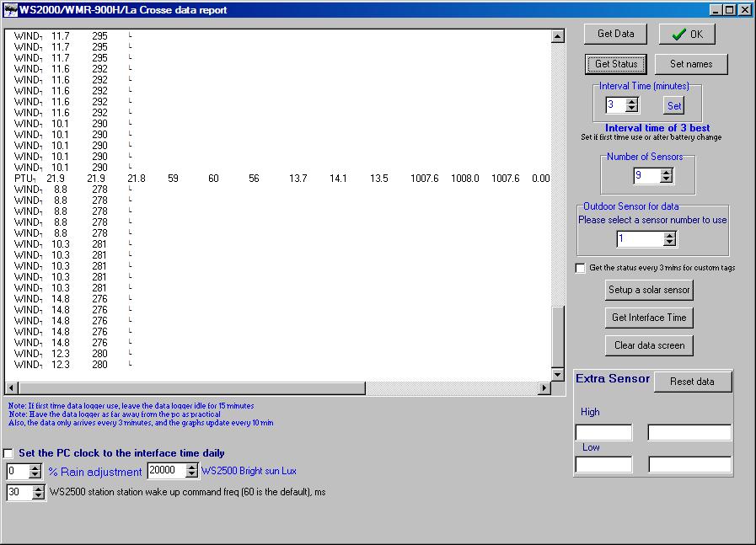
Task: Increase the WS2500 Bright sun Lux value
Action: (191, 467)
